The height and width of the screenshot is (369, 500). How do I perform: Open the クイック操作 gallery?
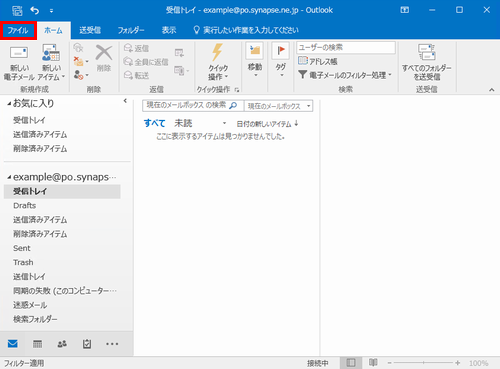coord(218,63)
